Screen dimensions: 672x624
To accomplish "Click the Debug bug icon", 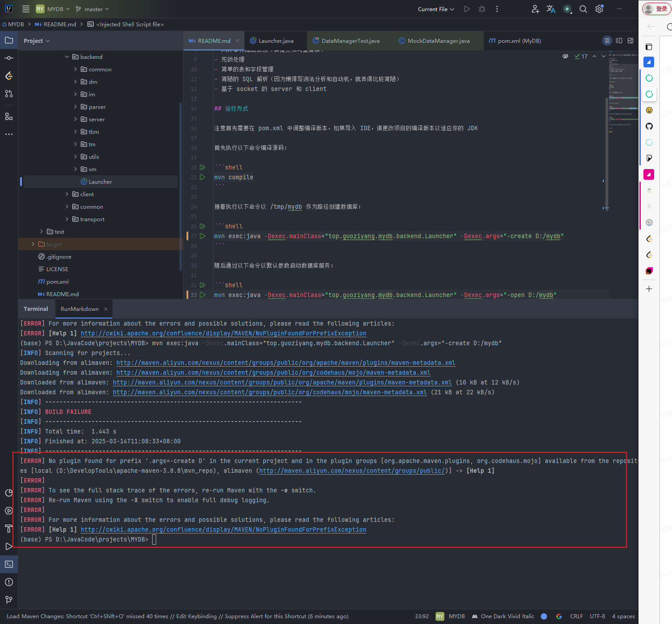I will click(482, 9).
